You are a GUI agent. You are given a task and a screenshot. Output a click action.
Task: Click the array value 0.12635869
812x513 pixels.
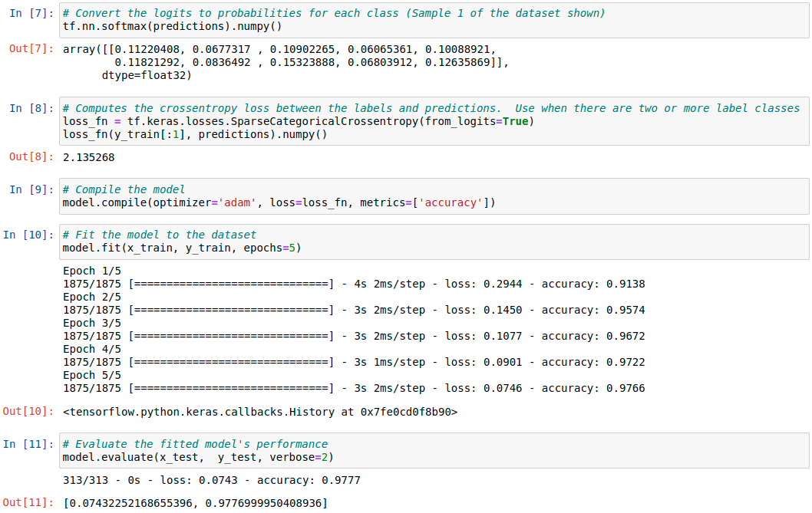click(457, 63)
